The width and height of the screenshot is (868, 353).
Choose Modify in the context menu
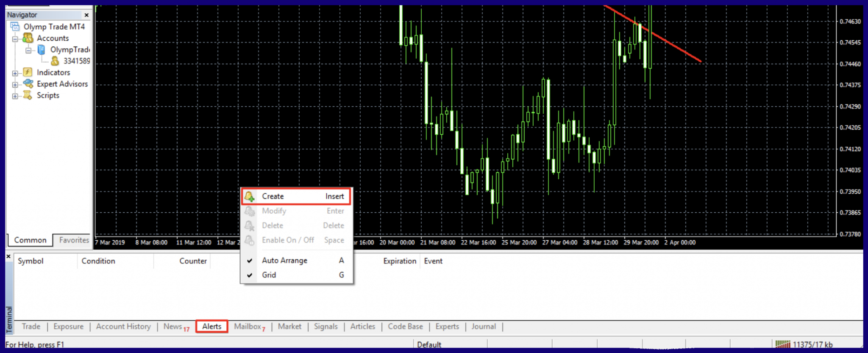[x=296, y=211]
